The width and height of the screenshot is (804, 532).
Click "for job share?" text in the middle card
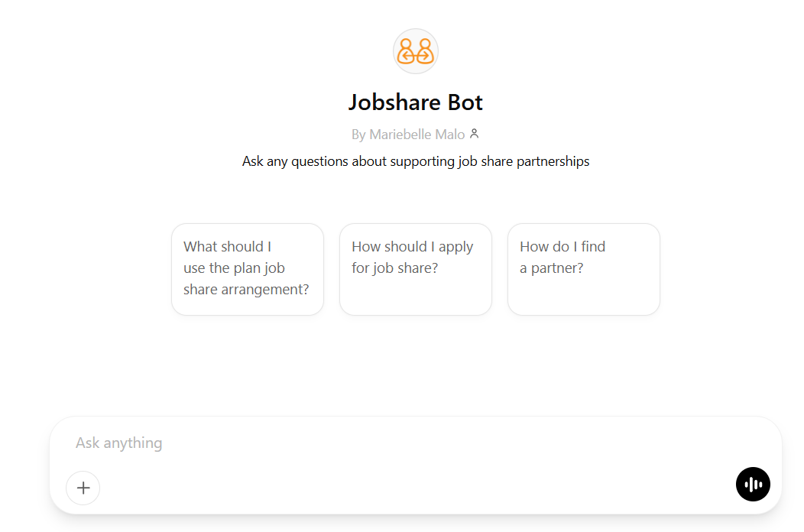pos(394,268)
